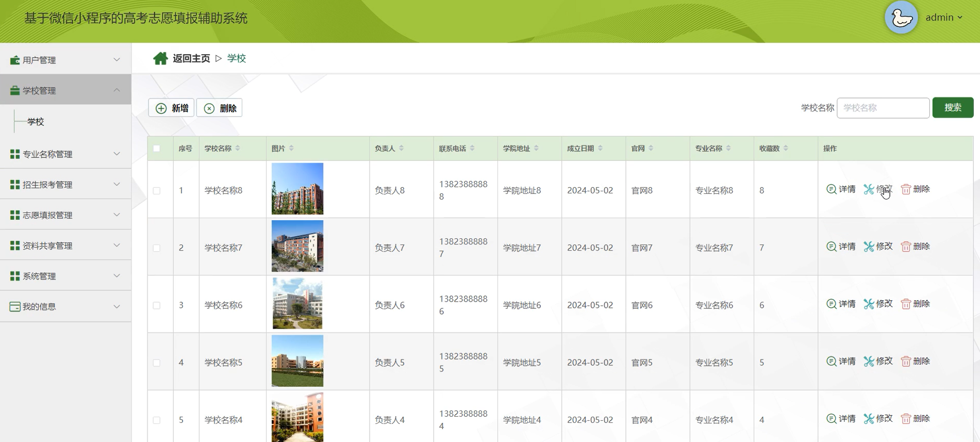Toggle the select-all header checkbox

[x=157, y=149]
